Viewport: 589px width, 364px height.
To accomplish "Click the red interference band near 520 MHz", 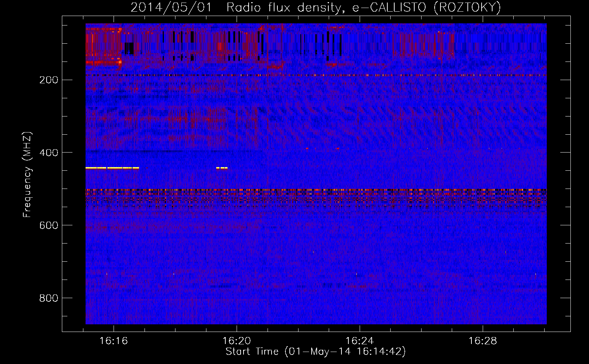I will pyautogui.click(x=316, y=197).
